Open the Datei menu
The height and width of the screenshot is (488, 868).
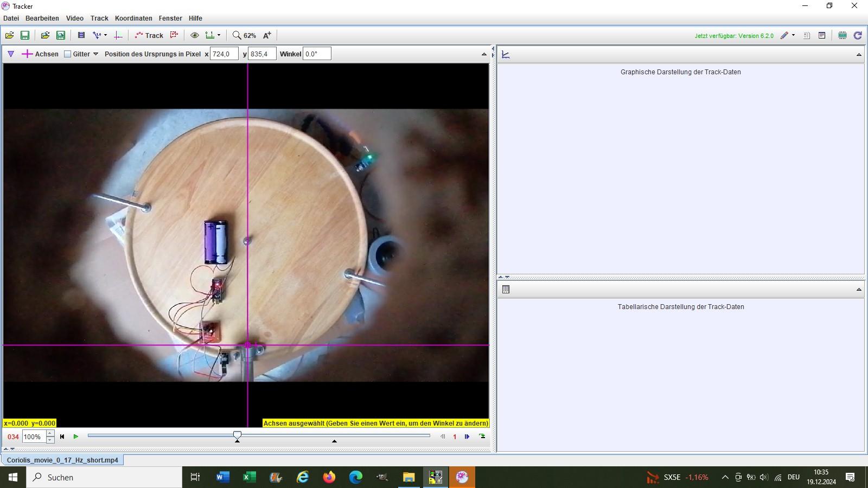11,18
